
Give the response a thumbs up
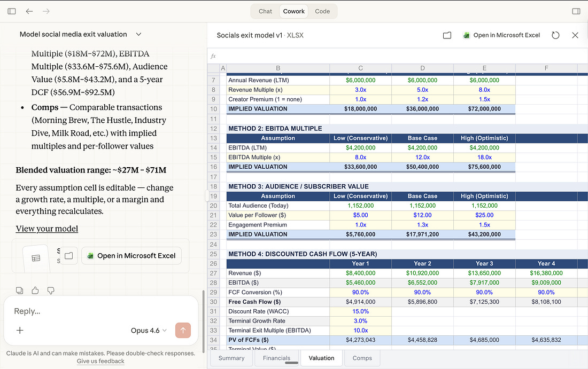point(35,291)
